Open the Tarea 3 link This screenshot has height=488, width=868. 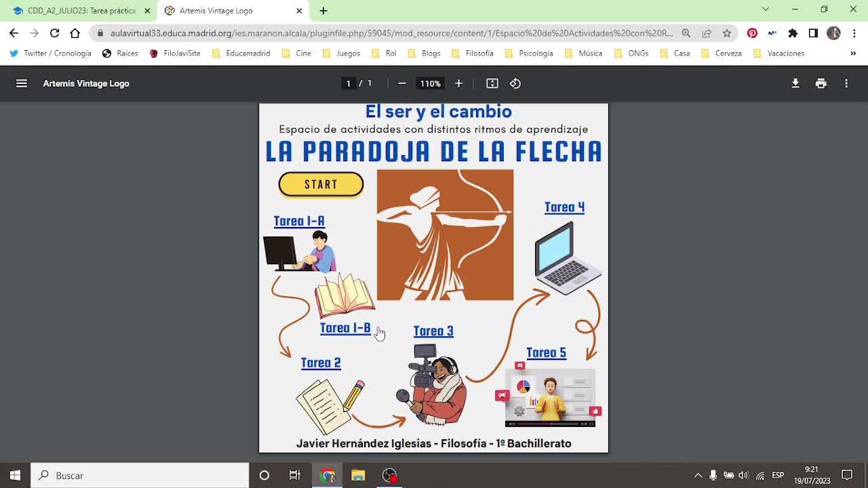[x=433, y=331]
